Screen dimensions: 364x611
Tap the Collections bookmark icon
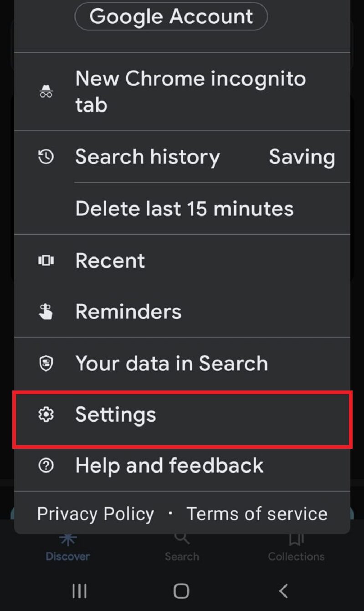(x=296, y=539)
